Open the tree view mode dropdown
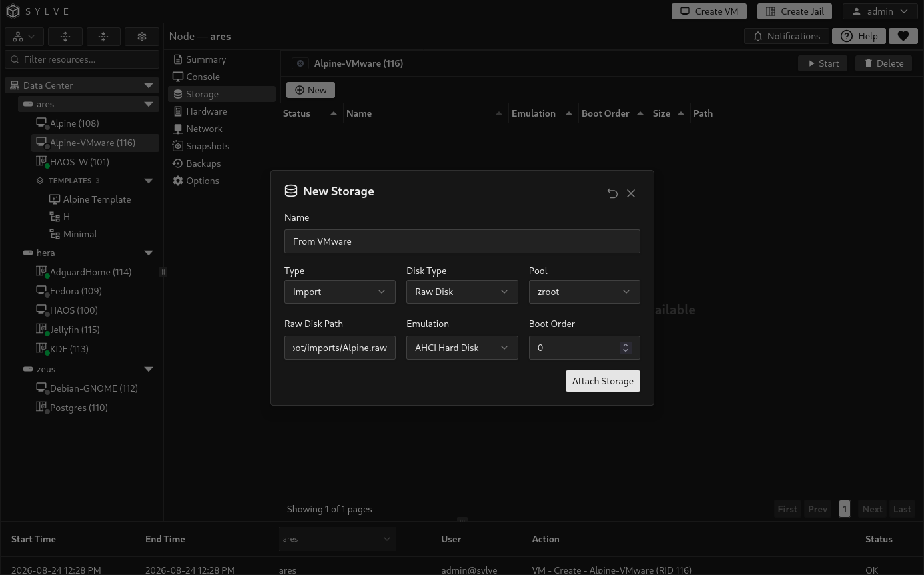924x575 pixels. pos(25,37)
